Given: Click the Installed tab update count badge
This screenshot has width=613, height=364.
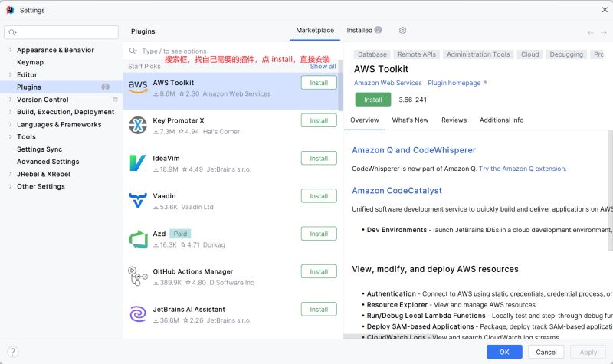Looking at the screenshot, I should (378, 30).
